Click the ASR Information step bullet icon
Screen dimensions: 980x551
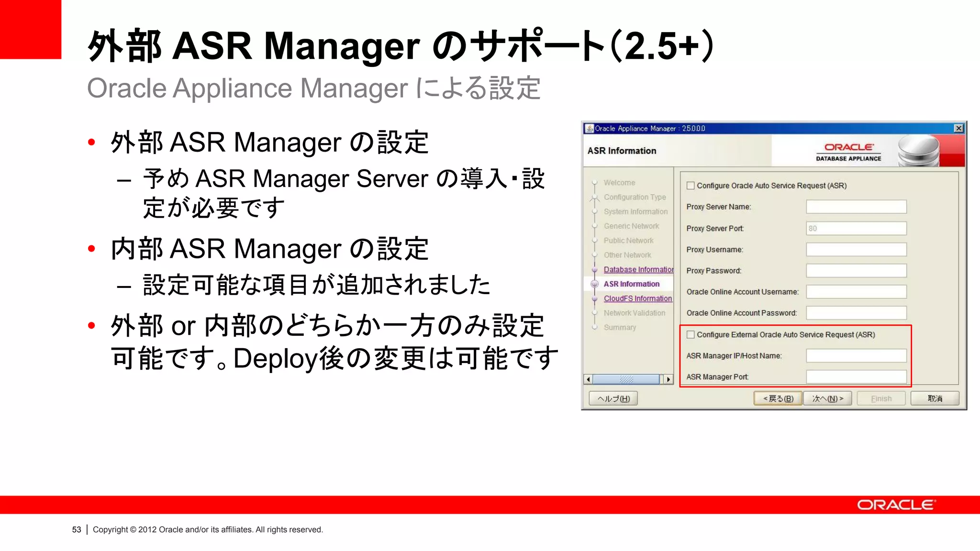(x=595, y=284)
